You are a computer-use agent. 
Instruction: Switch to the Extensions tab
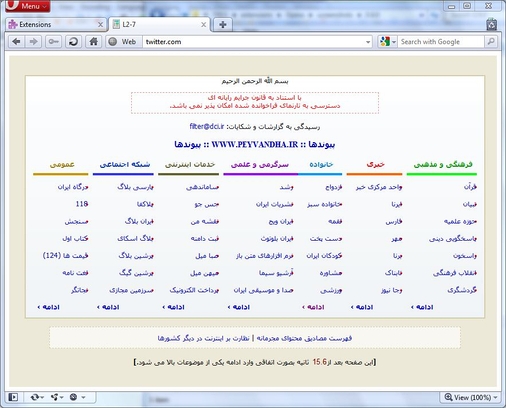[56, 24]
